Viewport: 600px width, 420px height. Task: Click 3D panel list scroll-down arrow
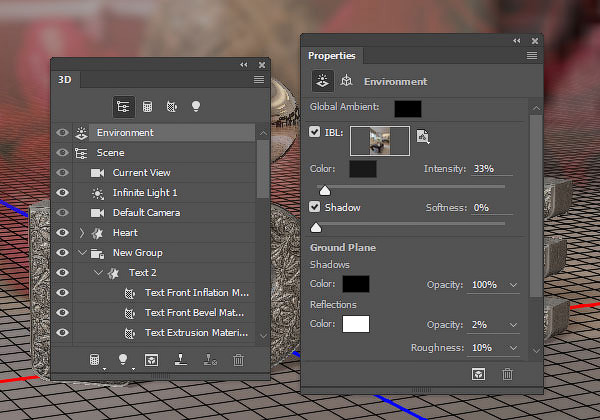263,336
